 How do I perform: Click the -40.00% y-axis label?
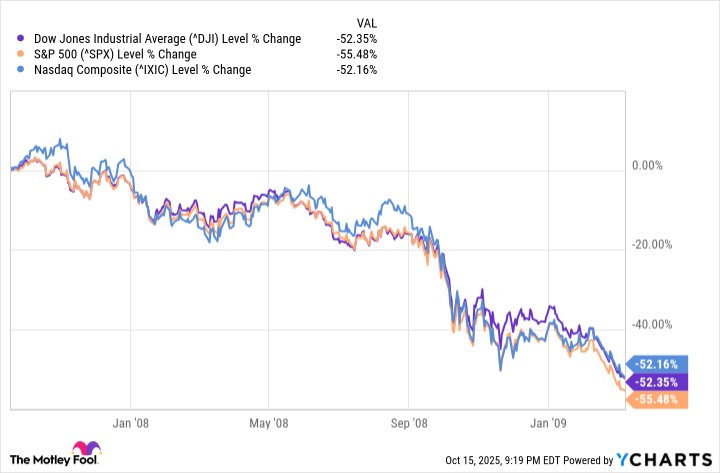(655, 324)
